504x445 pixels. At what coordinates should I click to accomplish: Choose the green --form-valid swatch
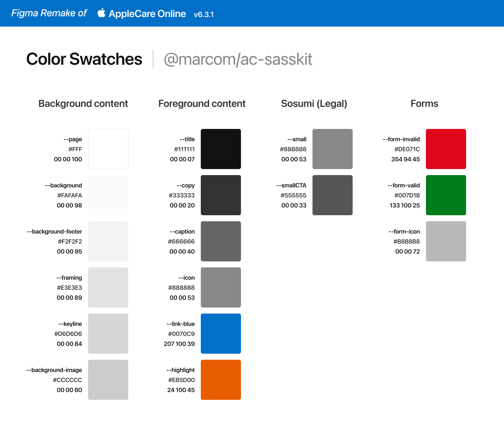click(x=446, y=195)
